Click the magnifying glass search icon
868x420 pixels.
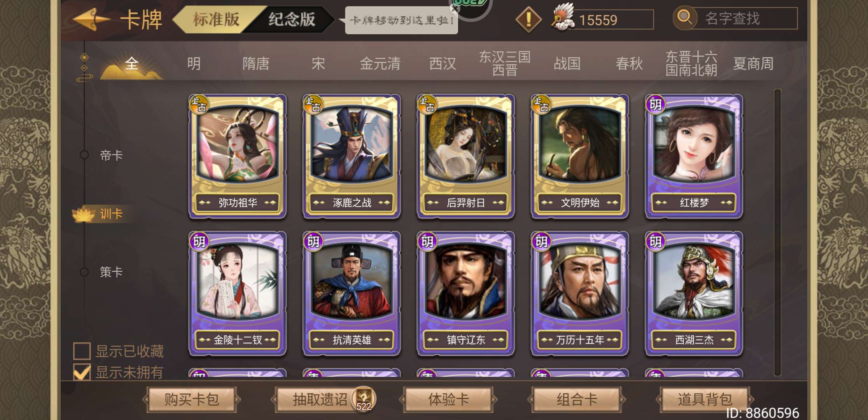pyautogui.click(x=684, y=18)
